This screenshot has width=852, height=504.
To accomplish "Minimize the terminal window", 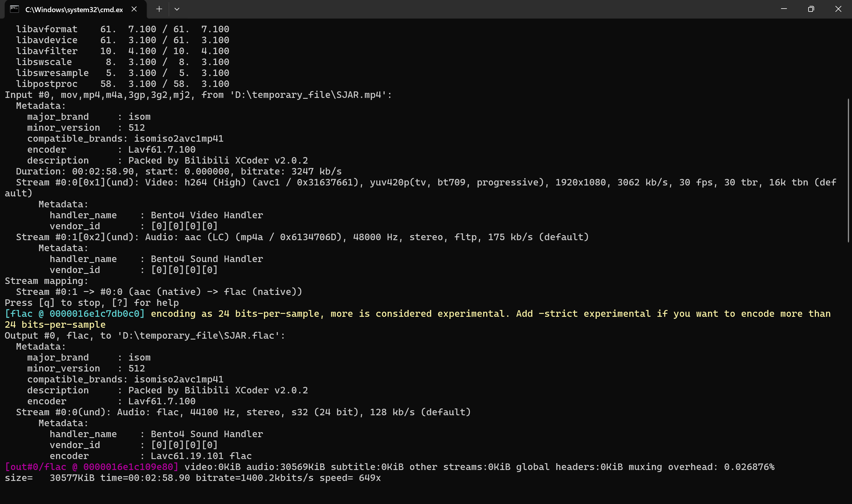I will click(784, 9).
